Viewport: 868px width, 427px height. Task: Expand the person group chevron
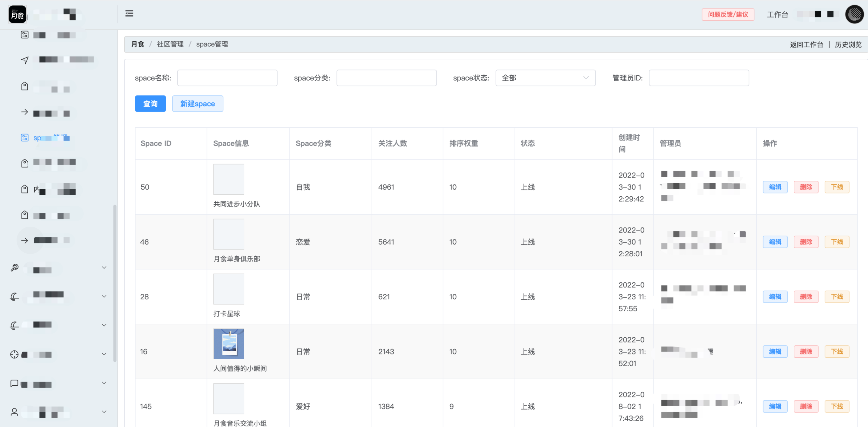[104, 412]
